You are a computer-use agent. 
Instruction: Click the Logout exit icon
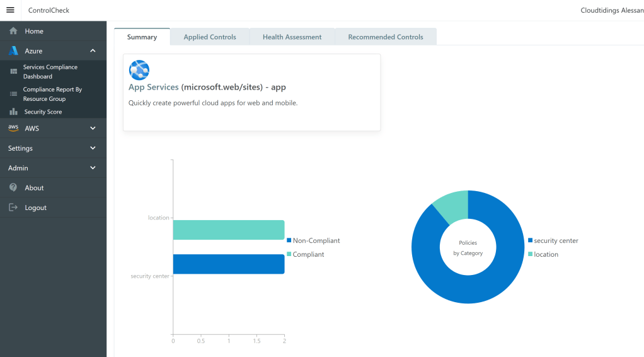(x=13, y=208)
